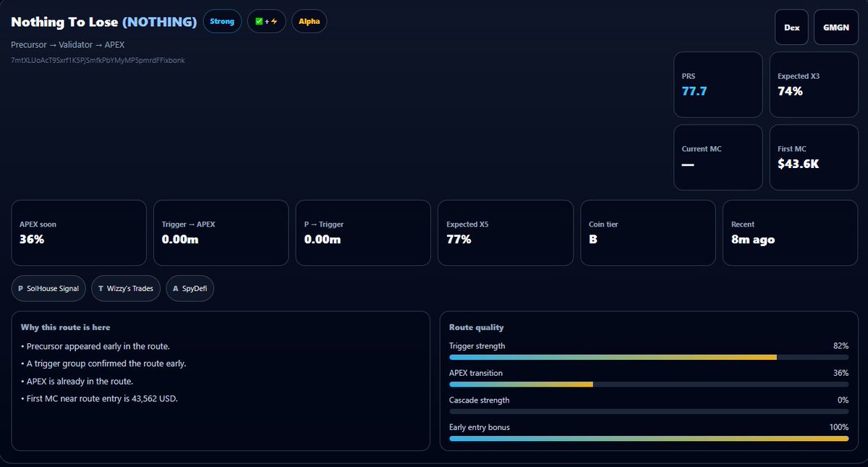This screenshot has height=467, width=868.
Task: Click the Trigger strength progress bar
Action: 649,357
